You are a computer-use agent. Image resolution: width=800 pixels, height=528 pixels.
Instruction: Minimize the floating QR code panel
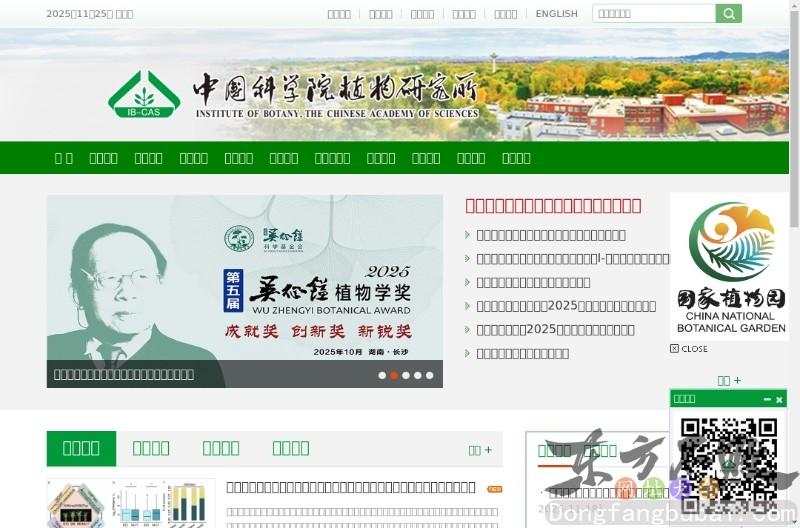tap(767, 399)
